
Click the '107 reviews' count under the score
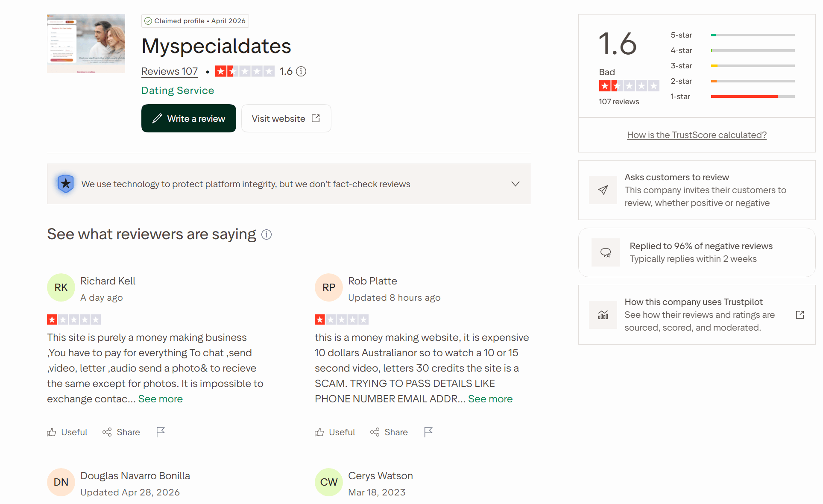(619, 102)
